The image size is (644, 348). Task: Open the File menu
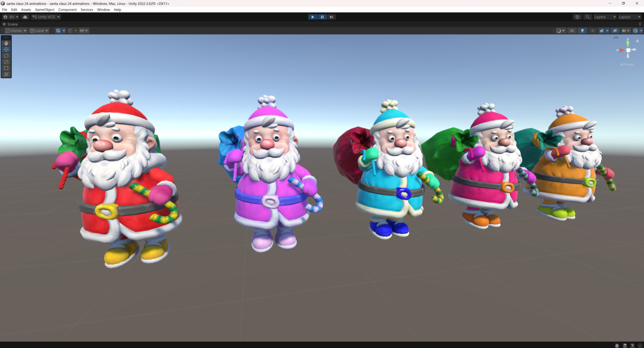coord(5,10)
